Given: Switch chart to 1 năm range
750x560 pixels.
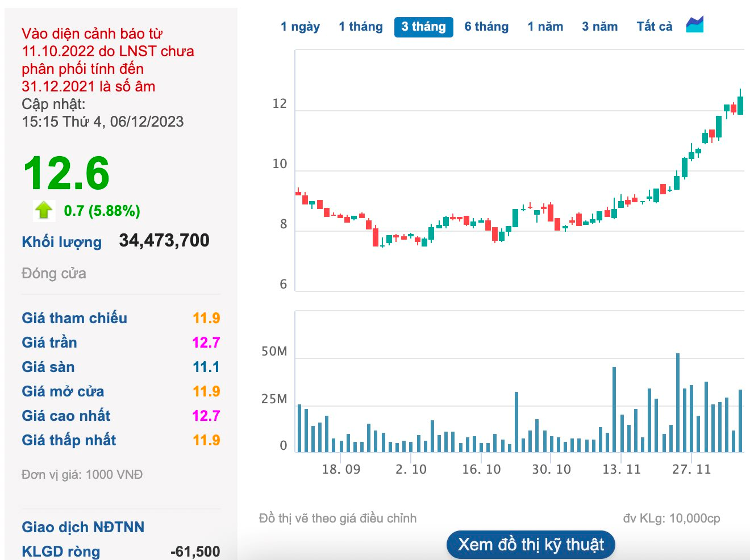Looking at the screenshot, I should point(545,27).
